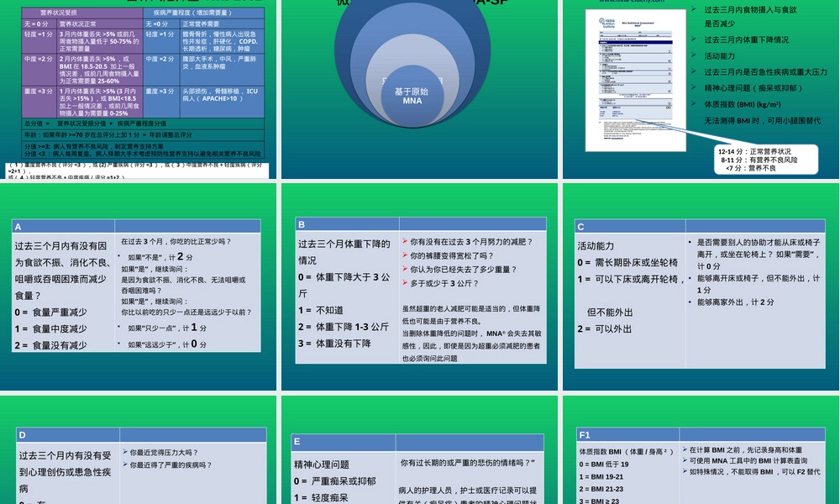This screenshot has width=840, height=504.
Task: Open the NRS 2002 scoring table slide
Action: [139, 89]
